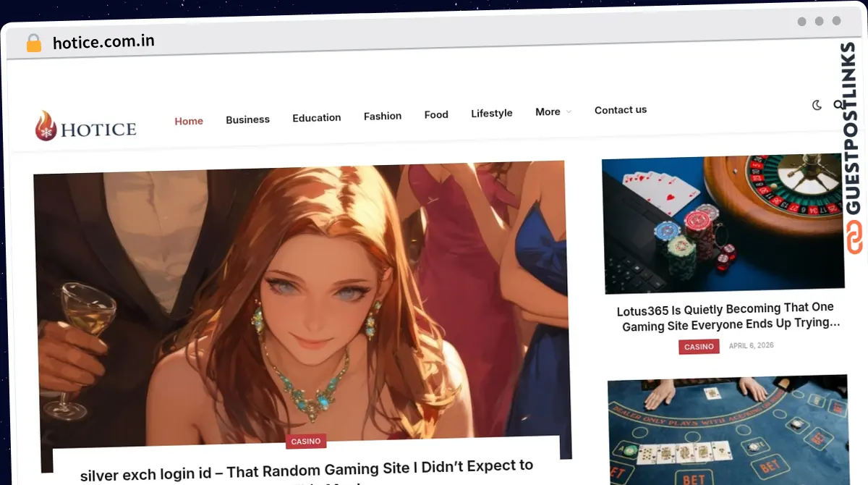Read the Lotus365 gaming site article
This screenshot has width=868, height=485.
click(727, 317)
